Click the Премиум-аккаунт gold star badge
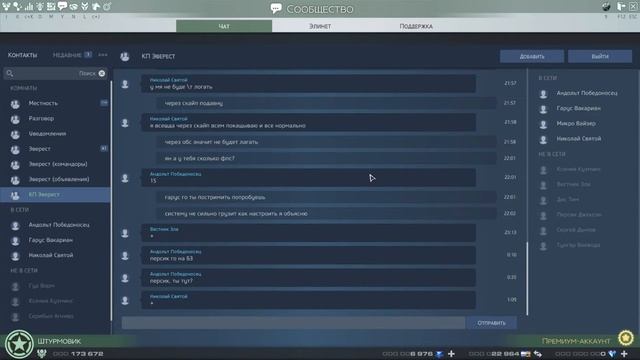 coord(626,338)
